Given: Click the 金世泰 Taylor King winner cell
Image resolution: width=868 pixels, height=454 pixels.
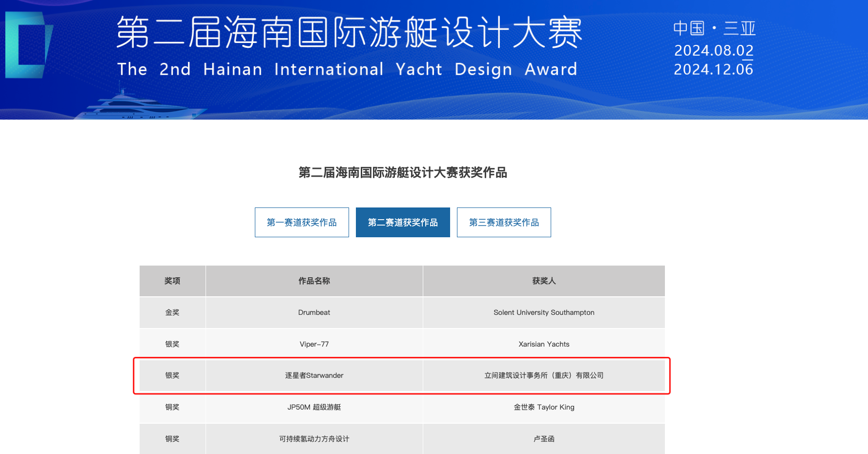Looking at the screenshot, I should pos(544,407).
